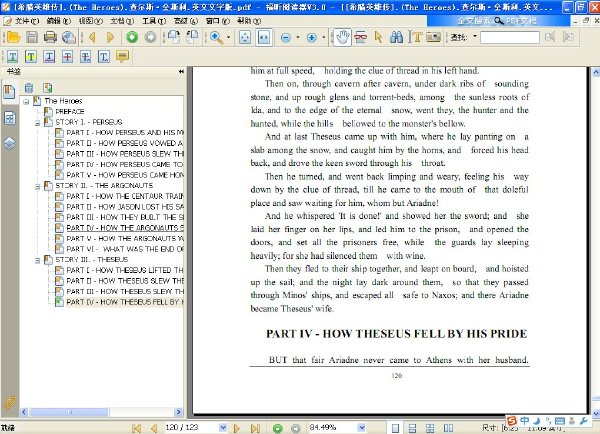The image size is (600, 434).
Task: Open the 工具 (Tools) menu
Action: 154,21
